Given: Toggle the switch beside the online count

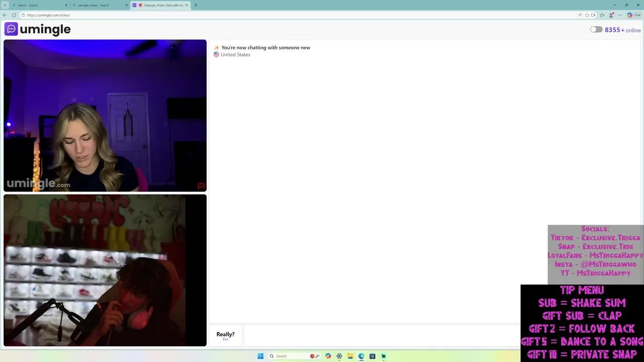Looking at the screenshot, I should pos(596,30).
